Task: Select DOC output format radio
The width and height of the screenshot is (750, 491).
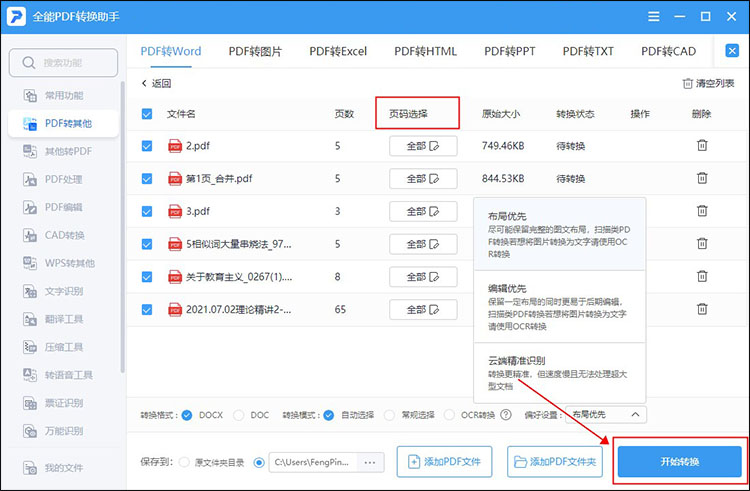Action: tap(238, 415)
